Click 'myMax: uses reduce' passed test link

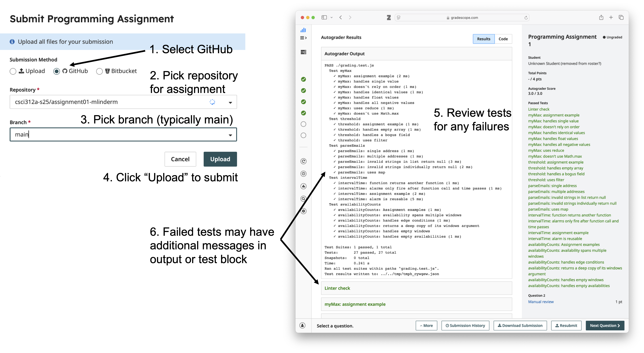(546, 150)
